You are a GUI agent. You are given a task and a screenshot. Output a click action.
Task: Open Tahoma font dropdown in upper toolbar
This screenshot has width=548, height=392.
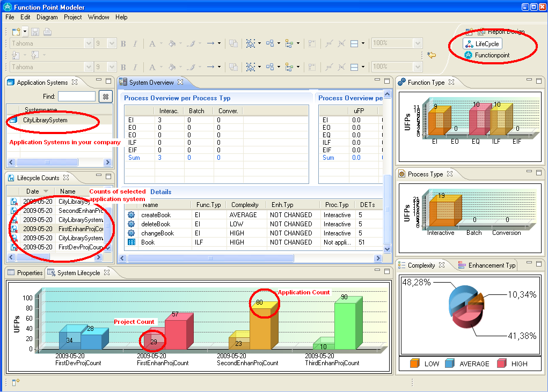point(89,43)
